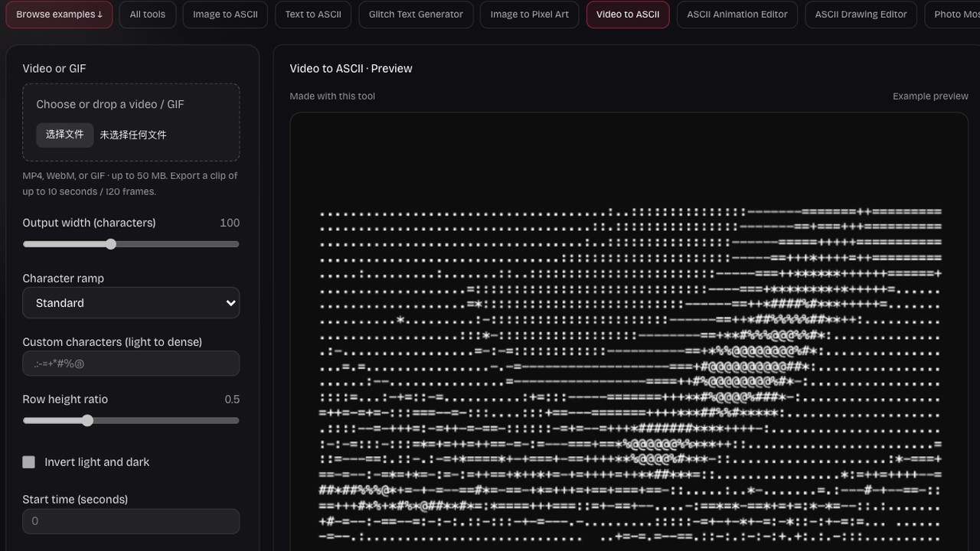Click the ASCII video preview area
The width and height of the screenshot is (980, 551).
(629, 332)
